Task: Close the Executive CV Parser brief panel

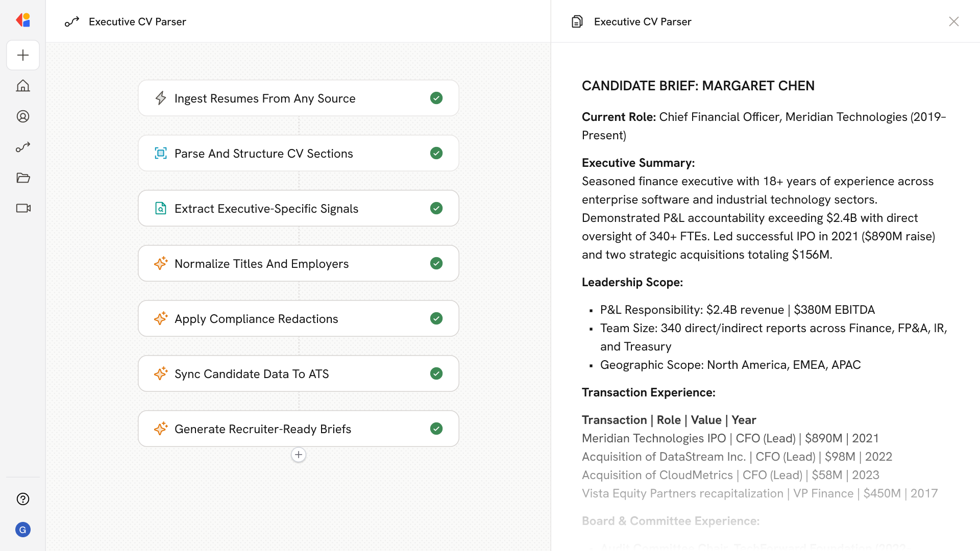Action: point(953,21)
